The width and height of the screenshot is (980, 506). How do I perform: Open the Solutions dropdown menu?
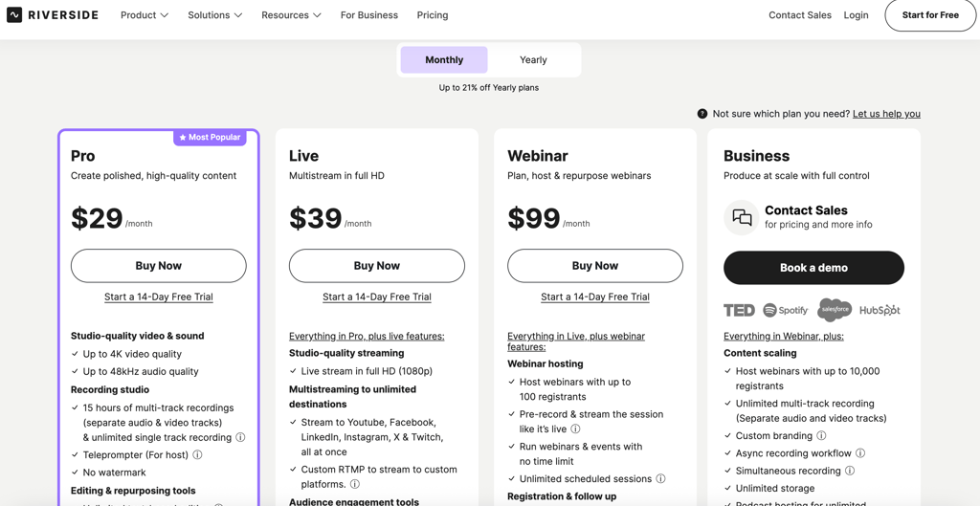(214, 15)
